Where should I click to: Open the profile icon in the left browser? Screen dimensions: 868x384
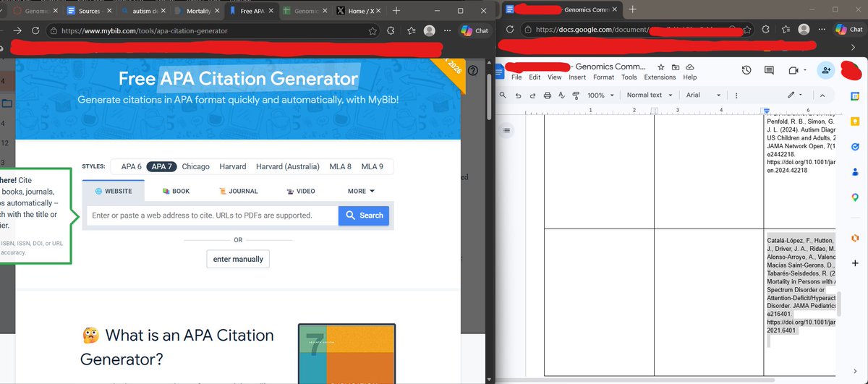(430, 31)
